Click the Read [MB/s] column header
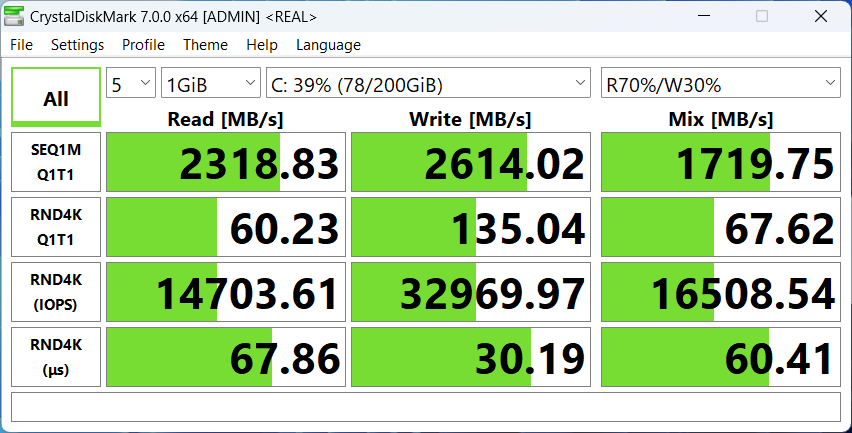The width and height of the screenshot is (852, 433). tap(225, 119)
